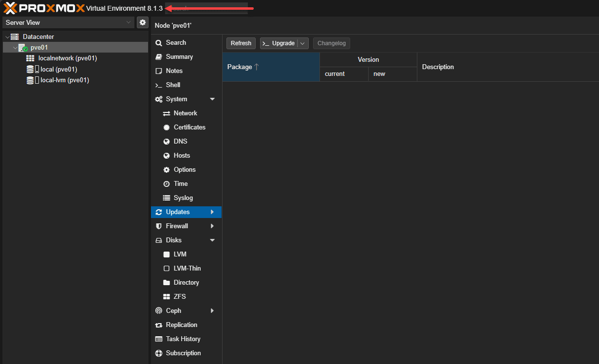Select localnetwork (pve01) entry
This screenshot has height=364, width=599.
[68, 58]
